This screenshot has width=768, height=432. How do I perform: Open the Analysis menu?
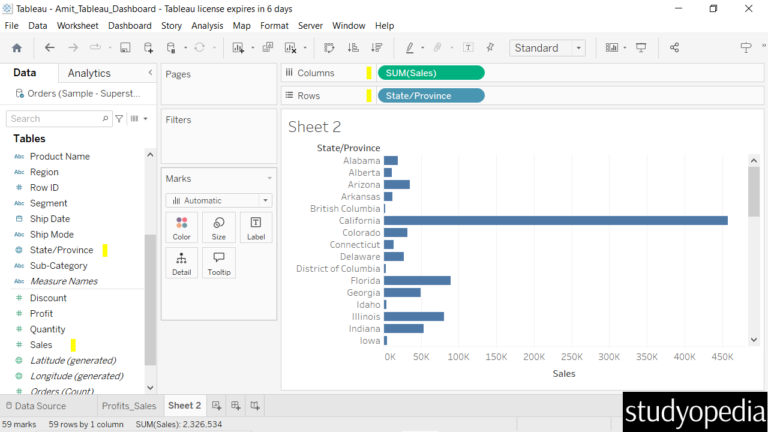point(207,25)
